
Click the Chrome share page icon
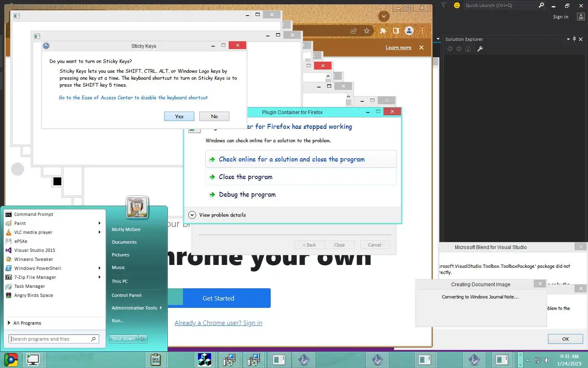point(354,31)
